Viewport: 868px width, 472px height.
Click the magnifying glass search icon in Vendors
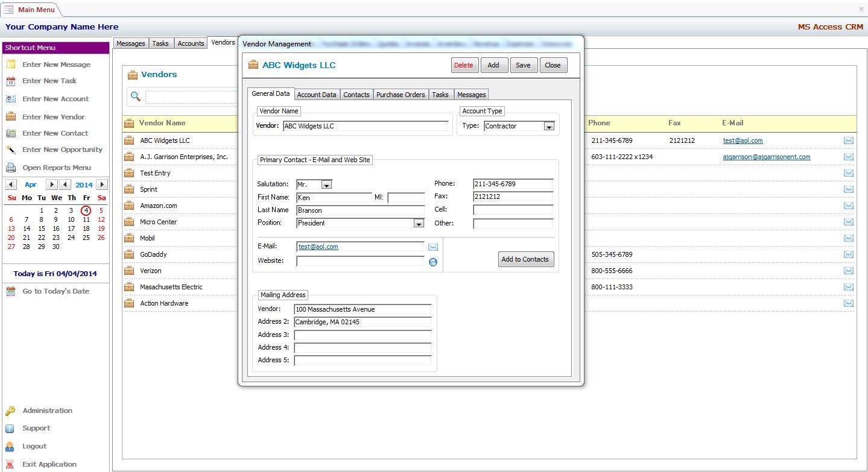[x=136, y=97]
